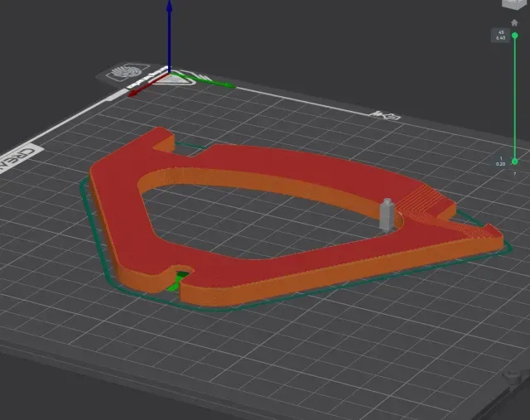Click the middle of the green layer slider track

(515, 99)
